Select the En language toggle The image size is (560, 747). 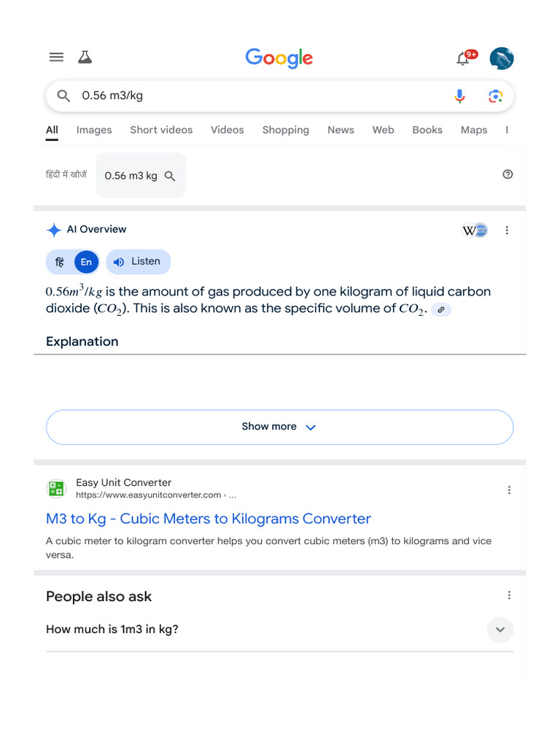(x=86, y=262)
